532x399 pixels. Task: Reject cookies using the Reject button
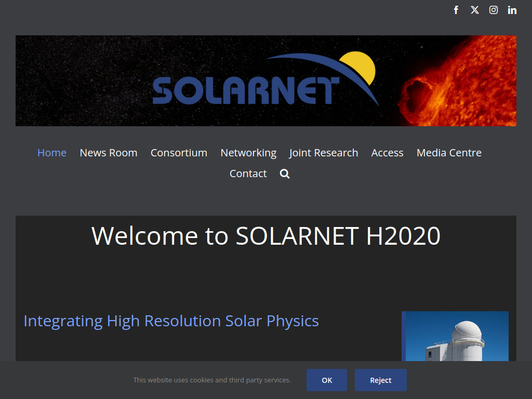coord(381,380)
